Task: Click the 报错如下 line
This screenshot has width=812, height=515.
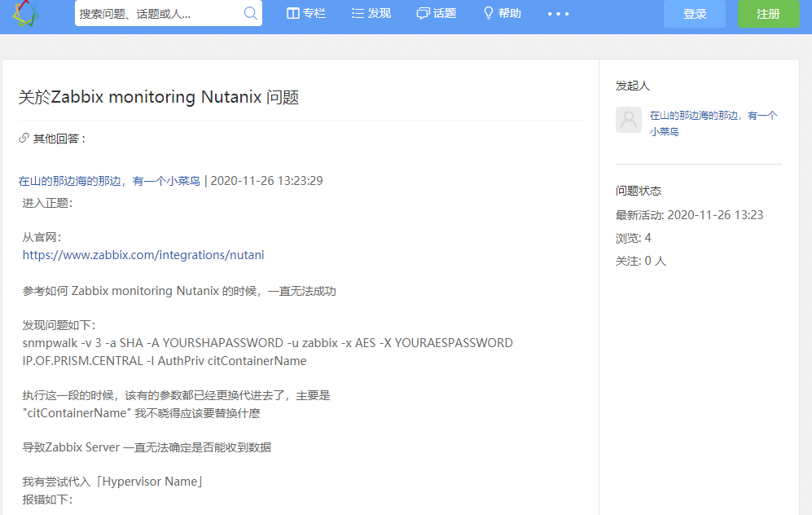Action: click(x=47, y=500)
